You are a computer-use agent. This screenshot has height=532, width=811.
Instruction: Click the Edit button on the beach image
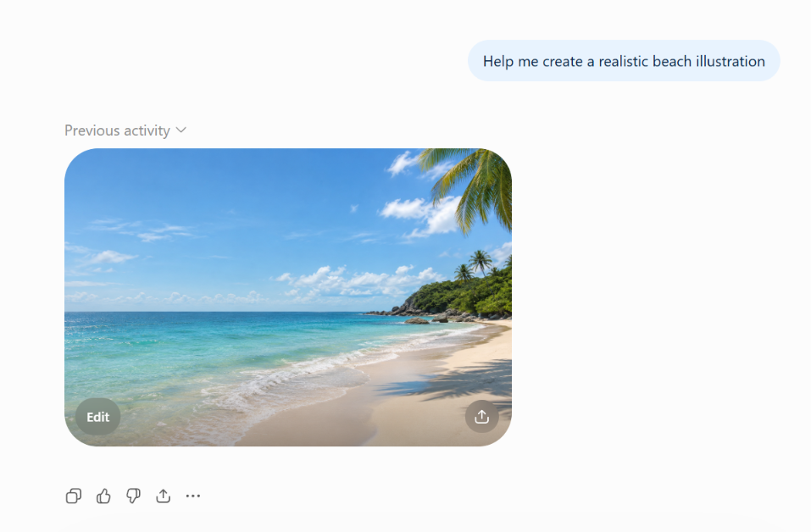click(97, 417)
